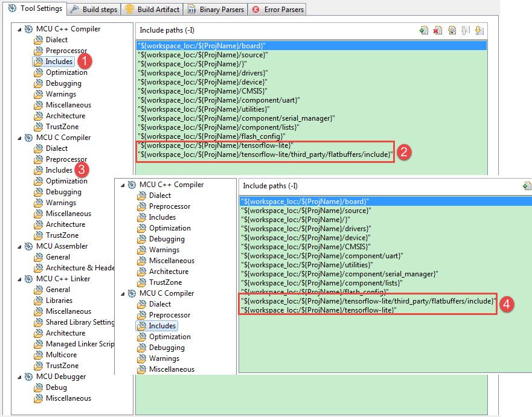Switch to the Binary Parsers tab
This screenshot has width=532, height=417.
[216, 10]
